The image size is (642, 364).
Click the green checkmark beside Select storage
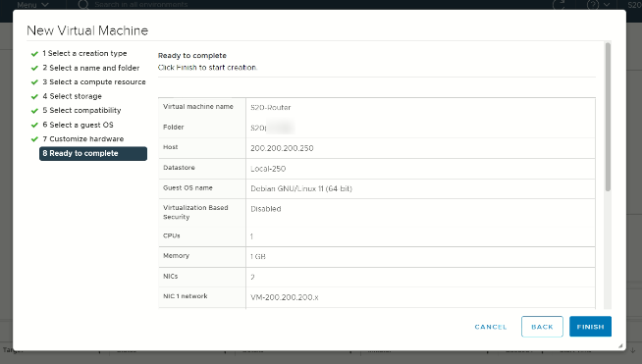34,96
